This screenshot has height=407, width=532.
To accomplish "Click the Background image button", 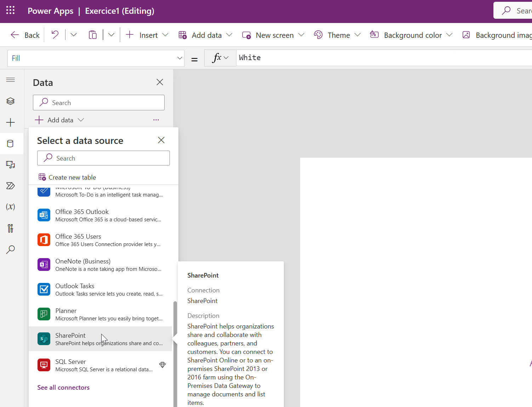I will pyautogui.click(x=497, y=35).
